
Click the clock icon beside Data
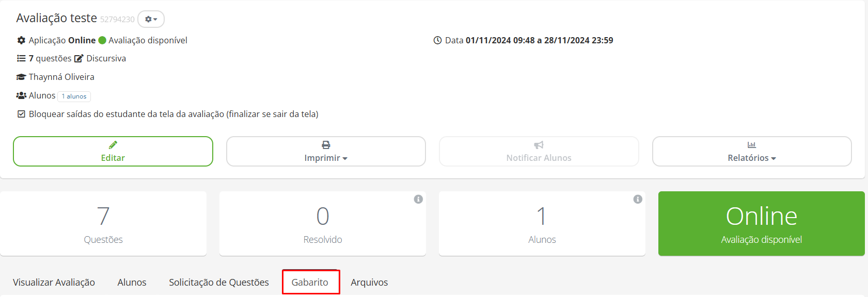pyautogui.click(x=437, y=40)
